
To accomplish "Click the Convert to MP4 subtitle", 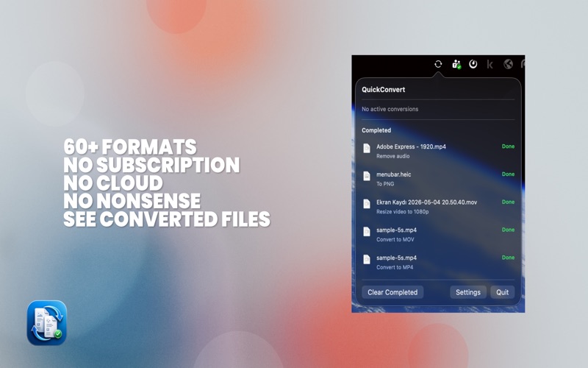I will [x=395, y=267].
